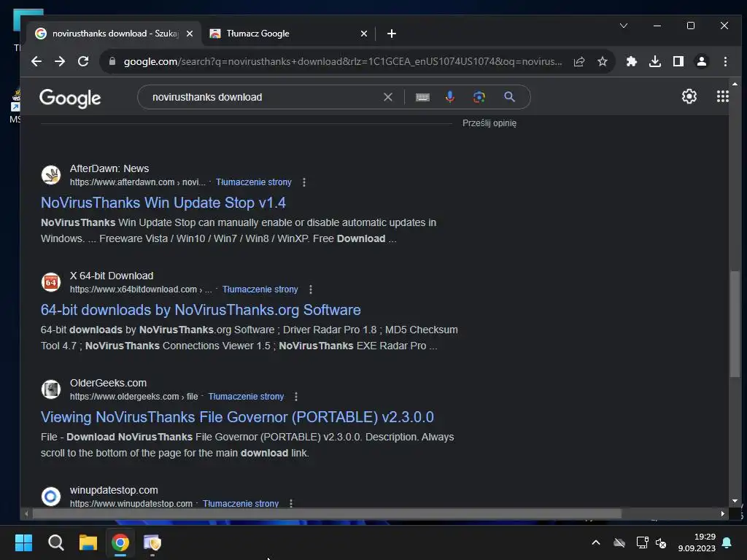Screen dimensions: 747x560
Task: Click scrollbar up arrow
Action: [735, 84]
